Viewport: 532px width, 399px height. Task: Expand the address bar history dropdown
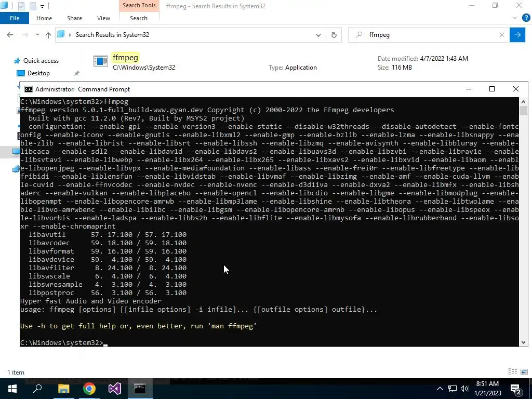[318, 35]
